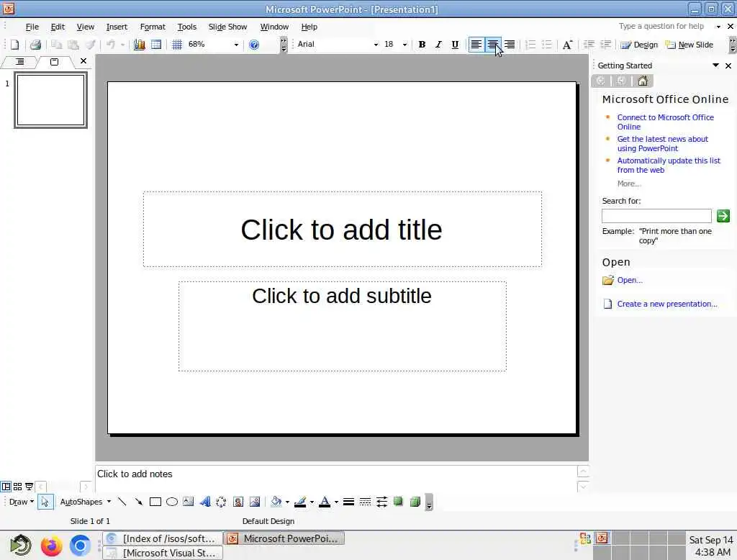The image size is (737, 560).
Task: Apply Font Color with letter A icon
Action: click(325, 502)
